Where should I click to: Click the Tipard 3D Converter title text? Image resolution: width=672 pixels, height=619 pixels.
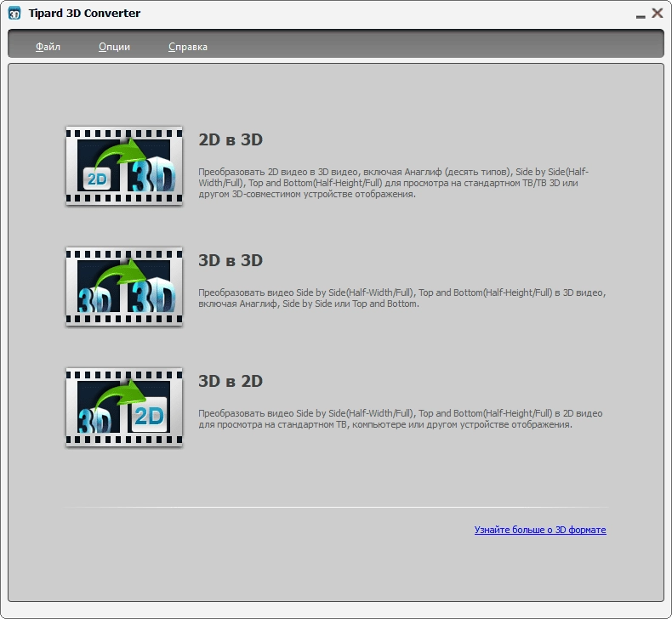click(84, 14)
